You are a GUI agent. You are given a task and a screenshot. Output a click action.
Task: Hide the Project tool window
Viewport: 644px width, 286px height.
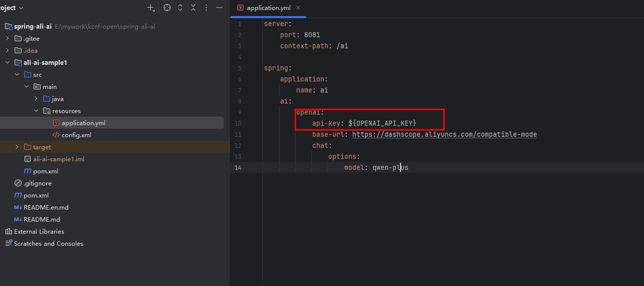pos(219,8)
